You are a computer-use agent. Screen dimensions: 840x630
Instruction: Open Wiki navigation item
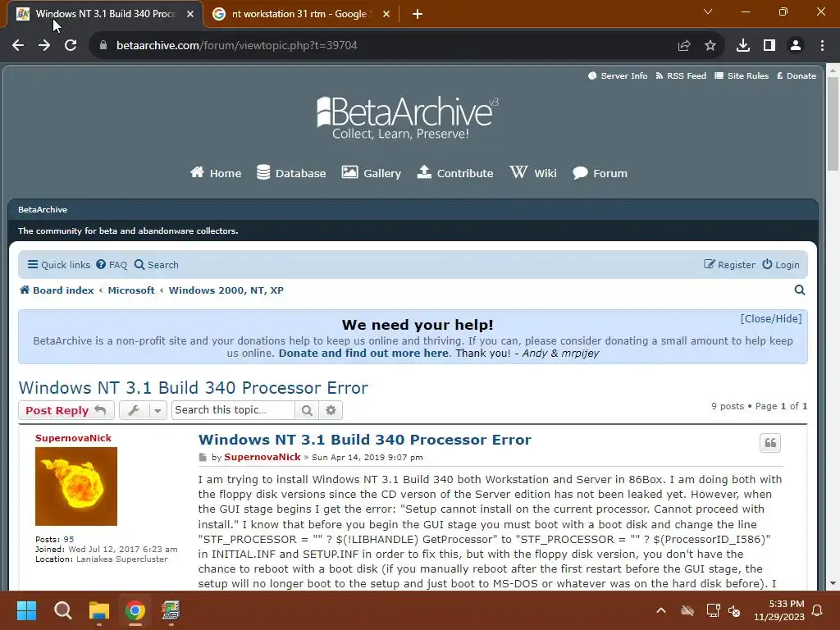[x=533, y=173]
